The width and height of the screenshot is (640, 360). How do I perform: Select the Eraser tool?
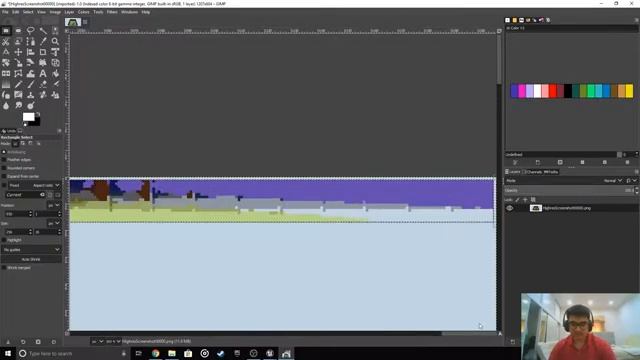(x=43, y=84)
